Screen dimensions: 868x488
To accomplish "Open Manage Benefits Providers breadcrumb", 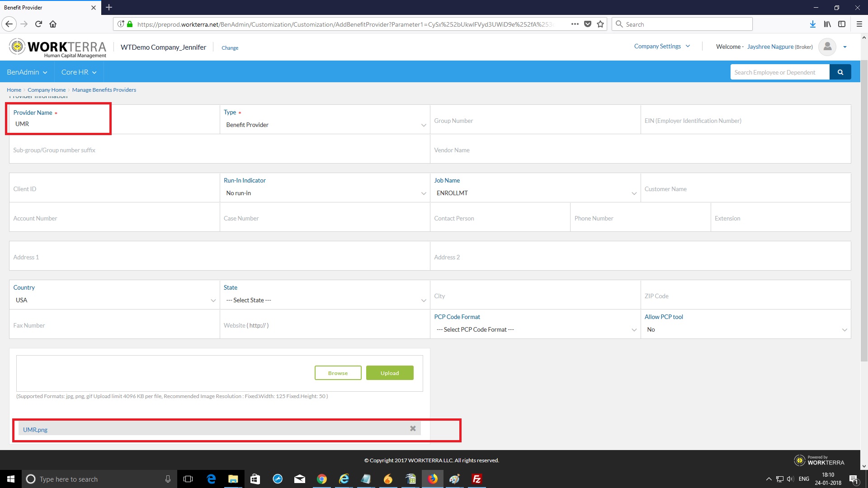I will tap(104, 90).
